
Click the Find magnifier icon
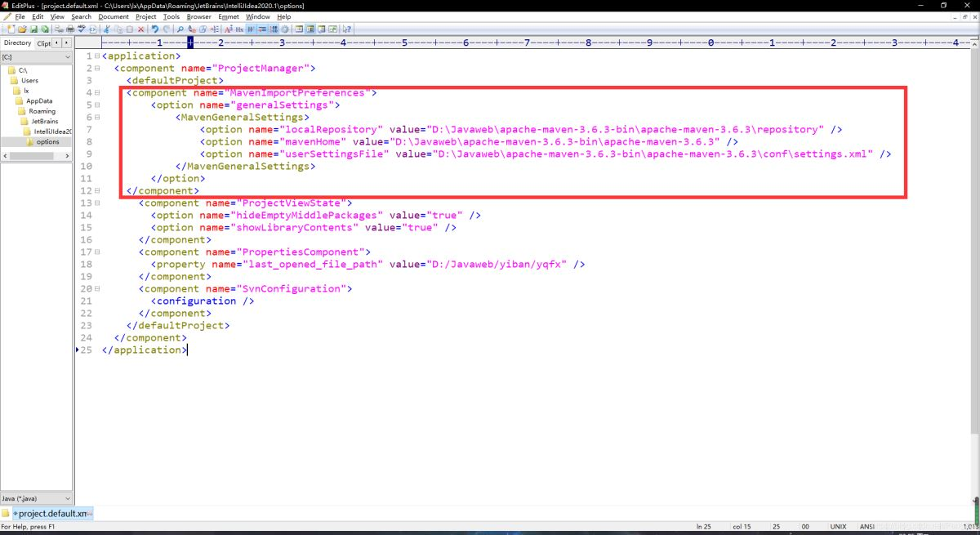coord(180,29)
